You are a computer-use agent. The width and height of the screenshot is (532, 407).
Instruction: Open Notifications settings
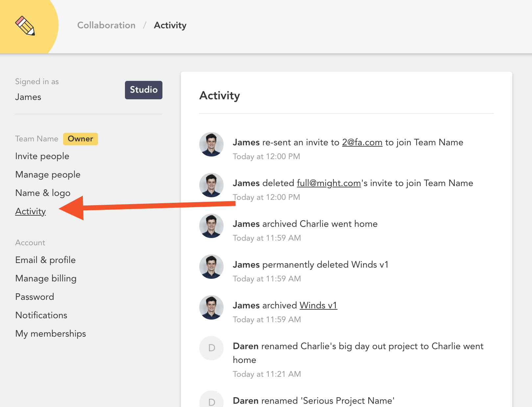point(41,315)
